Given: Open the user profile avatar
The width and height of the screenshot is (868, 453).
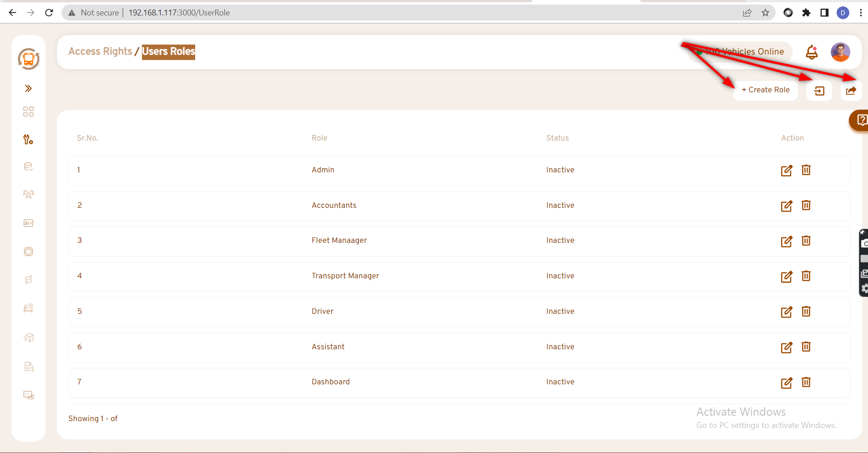Looking at the screenshot, I should pyautogui.click(x=840, y=52).
